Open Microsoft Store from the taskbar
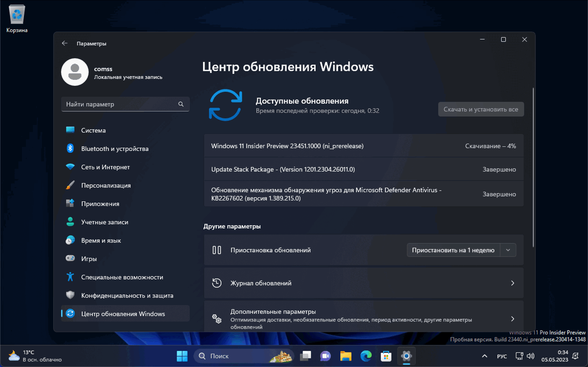This screenshot has height=367, width=588. tap(386, 356)
